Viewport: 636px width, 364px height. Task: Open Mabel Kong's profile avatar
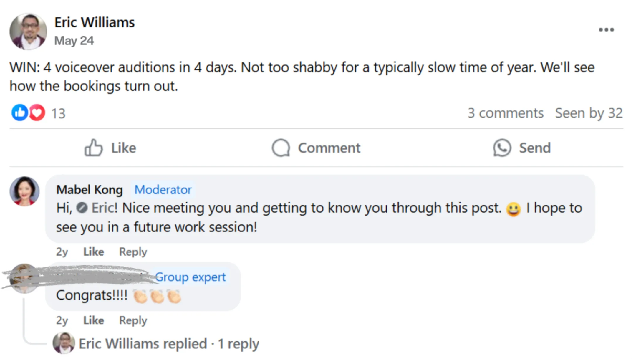coord(24,191)
